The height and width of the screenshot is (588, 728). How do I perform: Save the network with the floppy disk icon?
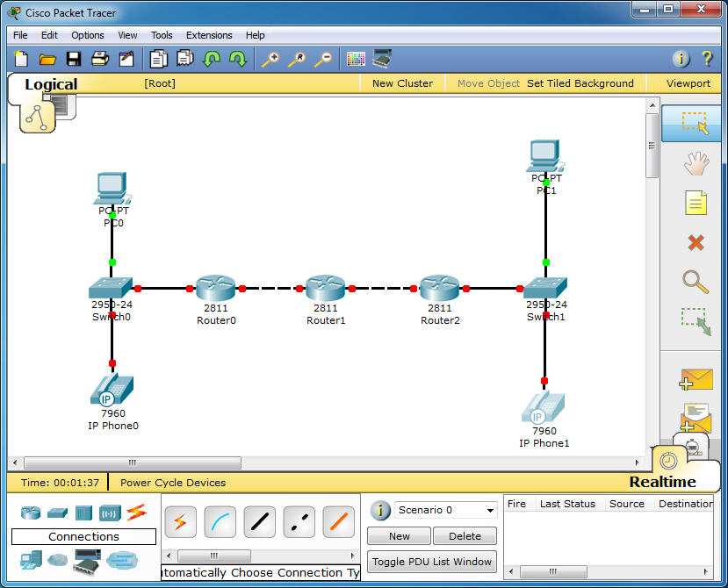(74, 59)
